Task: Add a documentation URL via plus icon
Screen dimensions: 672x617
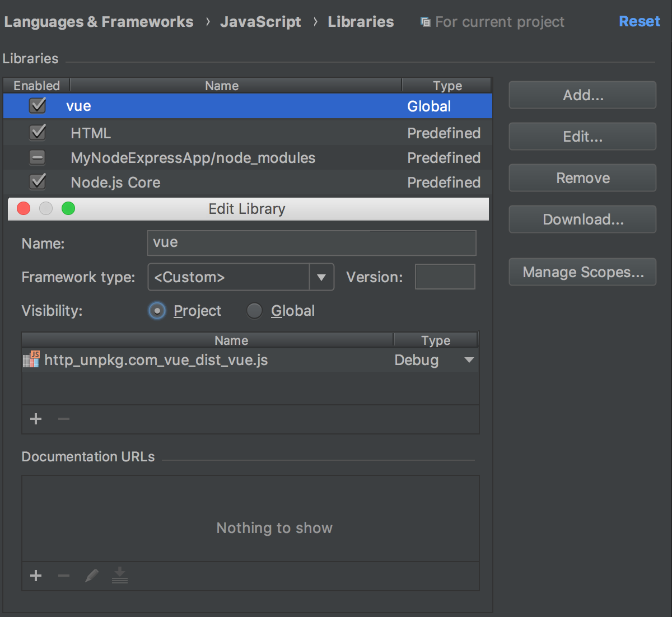Action: coord(35,576)
